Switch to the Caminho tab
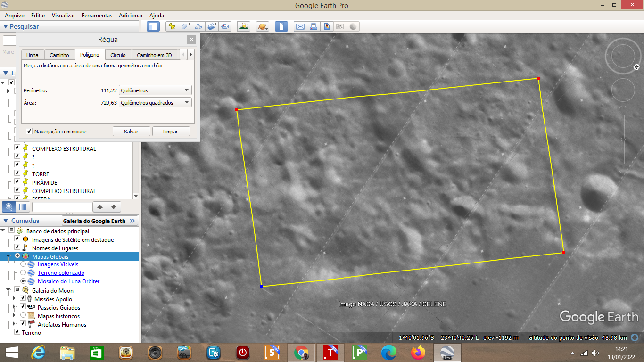 coord(59,55)
